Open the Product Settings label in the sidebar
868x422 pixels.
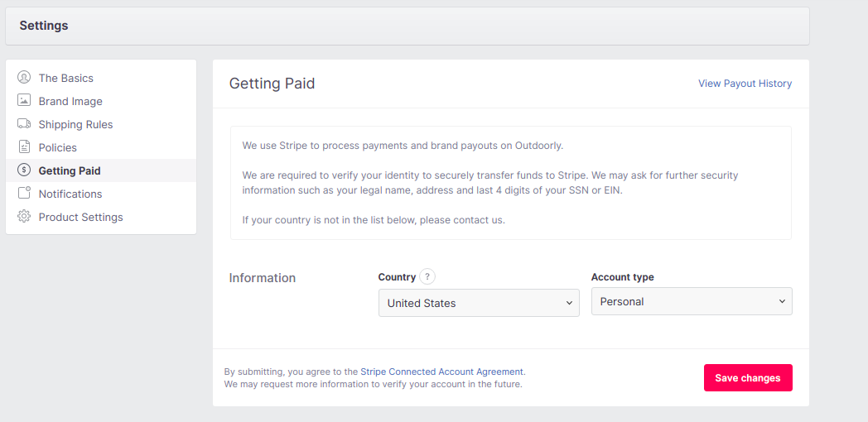[x=80, y=217]
